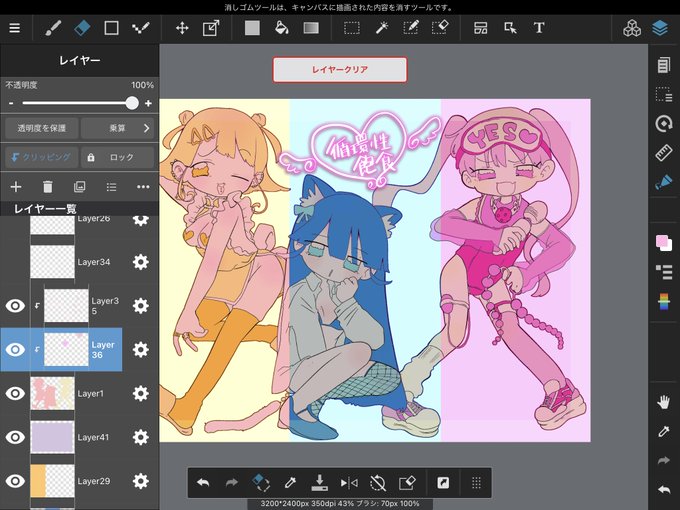Screen dimensions: 680x510
Task: Open the materials cubes panel
Action: [632, 28]
